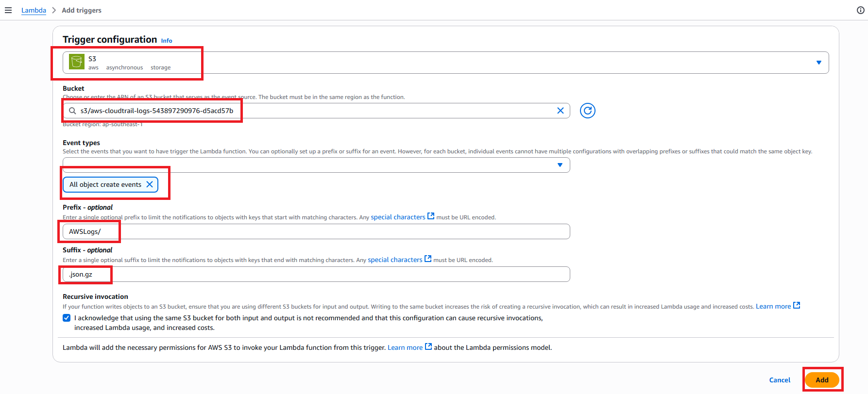Open special characters link under Prefix
The height and width of the screenshot is (394, 868).
[402, 217]
